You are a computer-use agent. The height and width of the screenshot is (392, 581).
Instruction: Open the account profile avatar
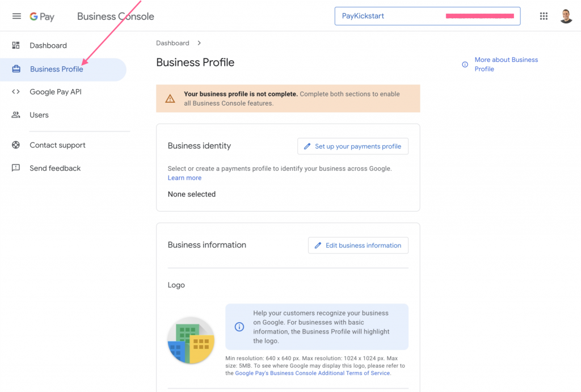(x=566, y=16)
